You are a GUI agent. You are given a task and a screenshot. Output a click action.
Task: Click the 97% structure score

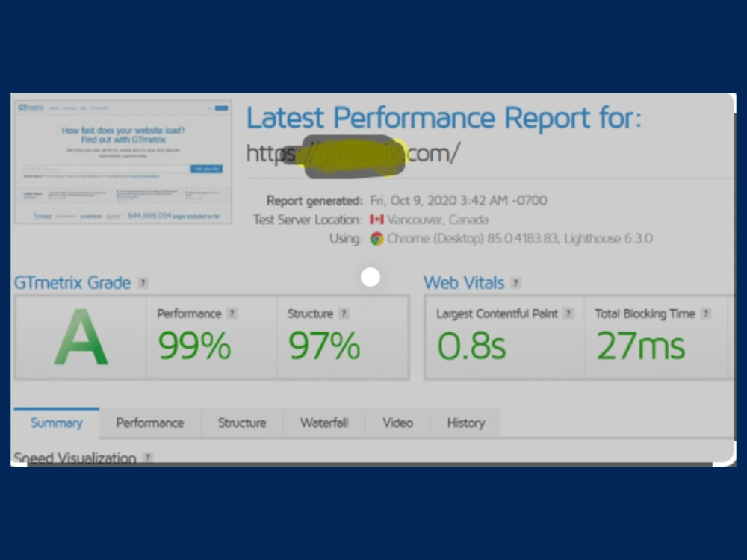click(x=324, y=346)
